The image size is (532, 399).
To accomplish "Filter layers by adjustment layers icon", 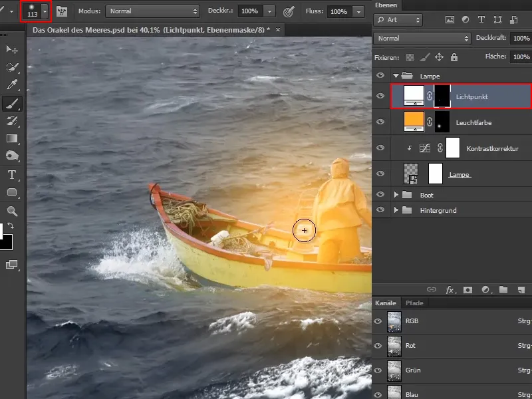I will pyautogui.click(x=465, y=20).
